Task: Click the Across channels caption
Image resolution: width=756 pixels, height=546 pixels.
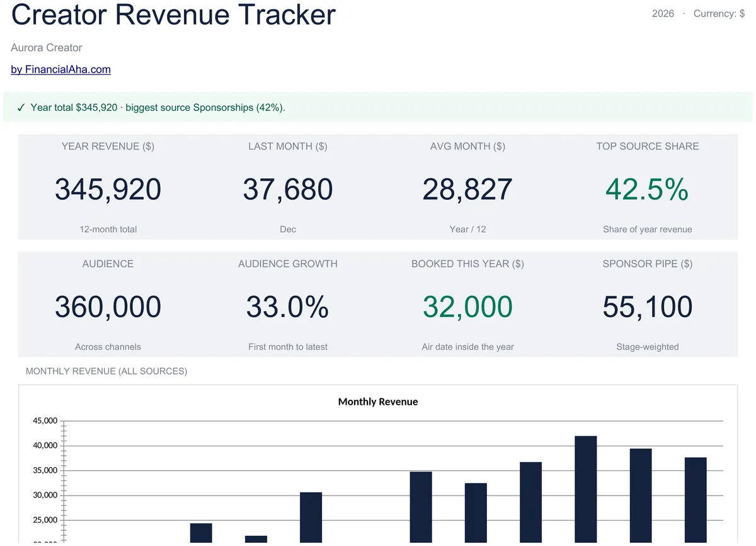Action: click(x=108, y=347)
